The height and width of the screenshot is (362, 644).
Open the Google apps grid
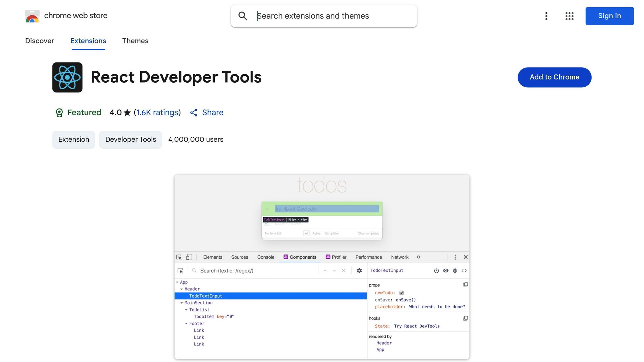click(569, 16)
